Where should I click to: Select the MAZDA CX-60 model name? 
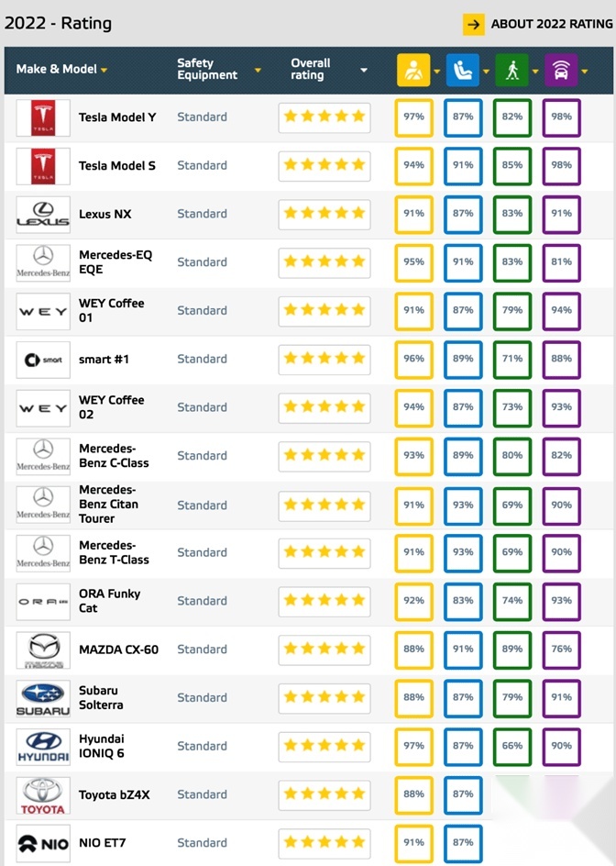coord(118,649)
